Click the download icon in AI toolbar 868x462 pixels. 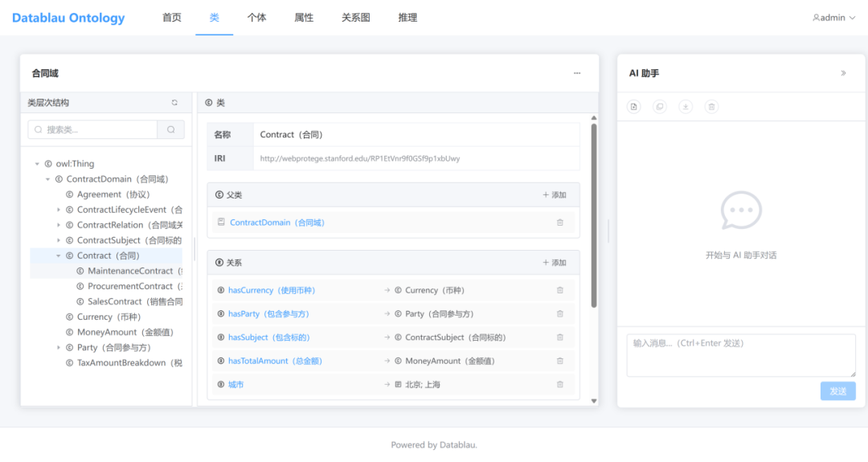pyautogui.click(x=686, y=106)
